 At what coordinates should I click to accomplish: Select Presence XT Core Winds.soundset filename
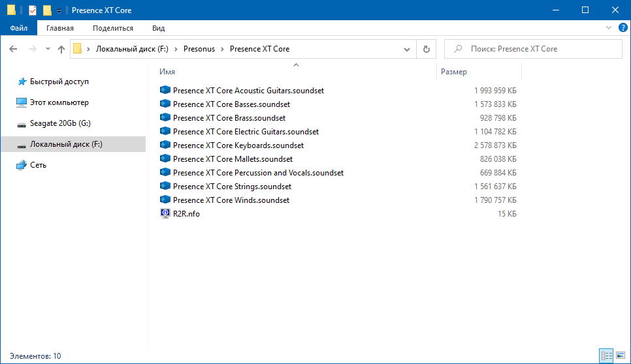pos(231,200)
